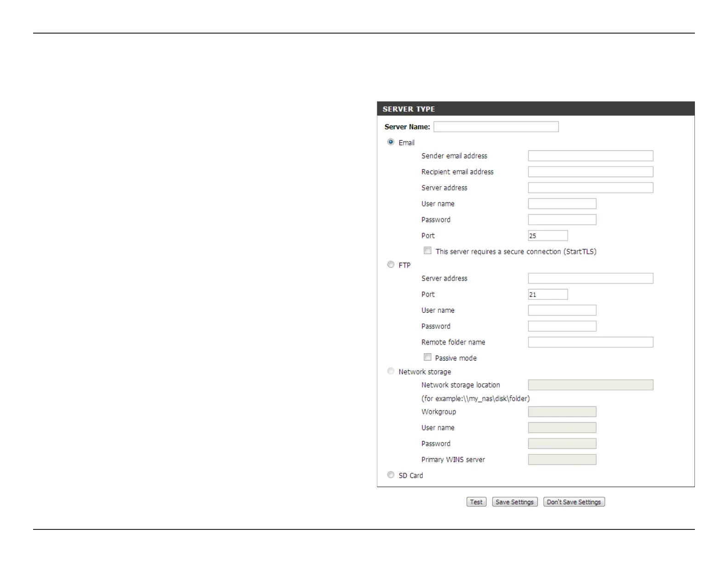This screenshot has width=728, height=563.
Task: Click the Primary WINS server field
Action: point(562,460)
